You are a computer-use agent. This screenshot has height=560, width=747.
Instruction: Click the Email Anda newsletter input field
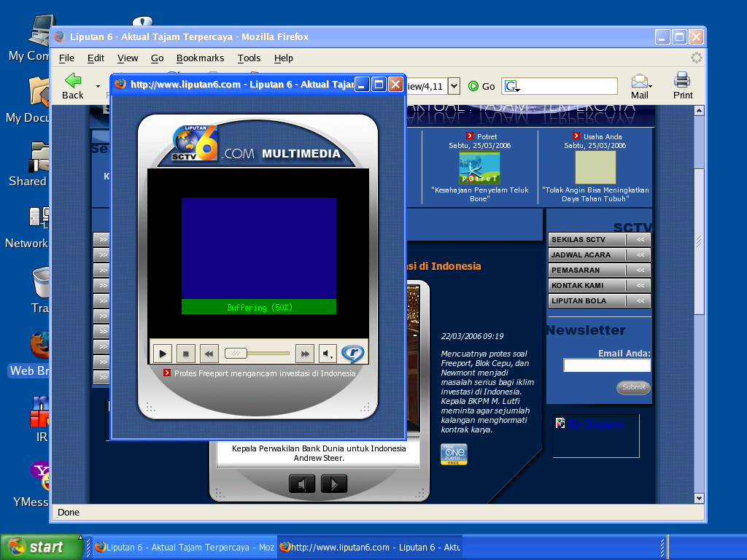(x=607, y=365)
